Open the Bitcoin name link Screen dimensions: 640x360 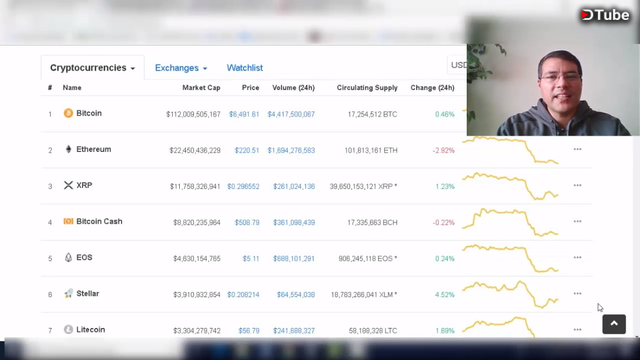(89, 113)
